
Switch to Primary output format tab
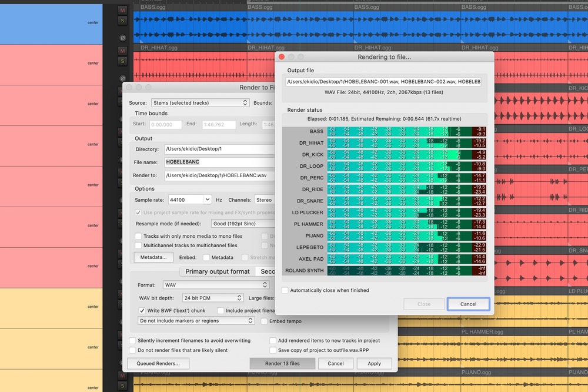coord(218,271)
